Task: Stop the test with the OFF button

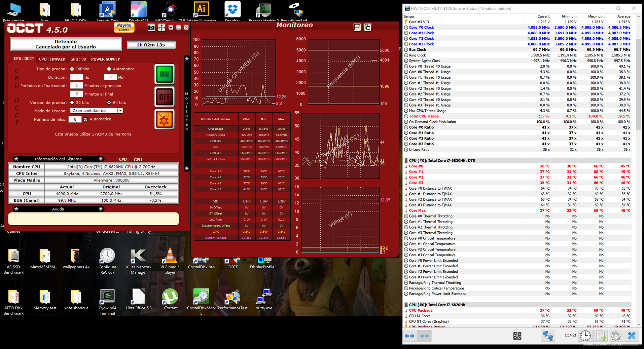Action: (165, 96)
